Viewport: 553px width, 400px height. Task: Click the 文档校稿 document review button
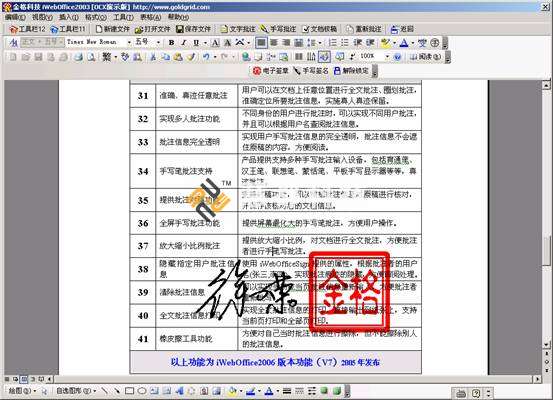(x=320, y=29)
